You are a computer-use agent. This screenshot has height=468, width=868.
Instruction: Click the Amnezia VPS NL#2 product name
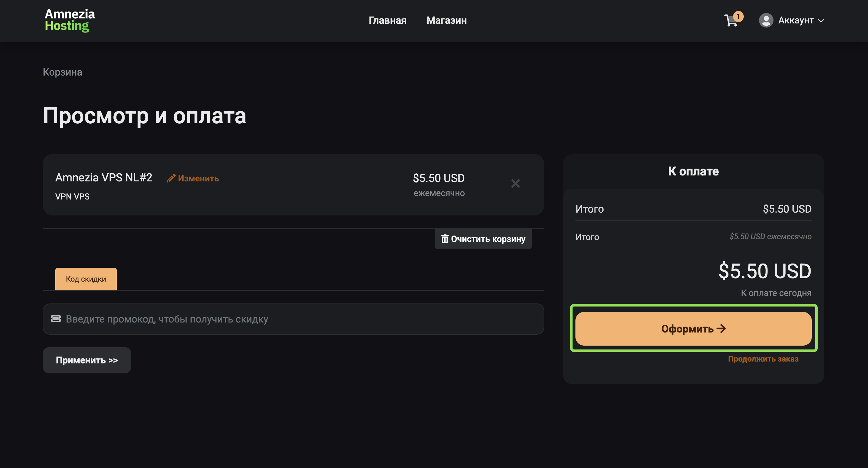pyautogui.click(x=104, y=178)
